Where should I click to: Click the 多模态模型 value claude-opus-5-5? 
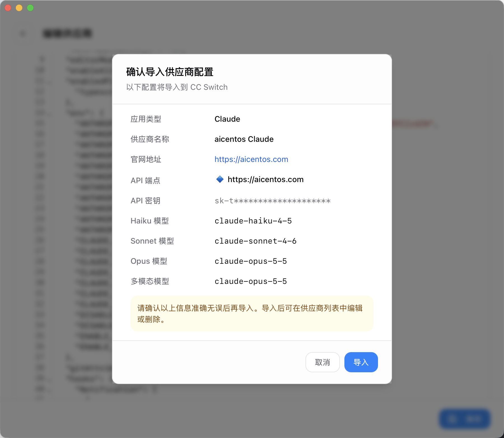click(x=251, y=281)
